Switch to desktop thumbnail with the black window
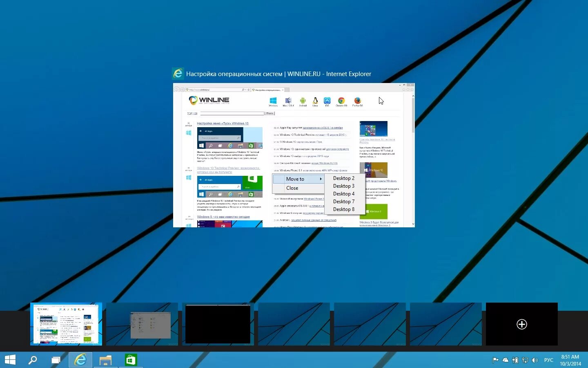588x368 pixels. (218, 324)
